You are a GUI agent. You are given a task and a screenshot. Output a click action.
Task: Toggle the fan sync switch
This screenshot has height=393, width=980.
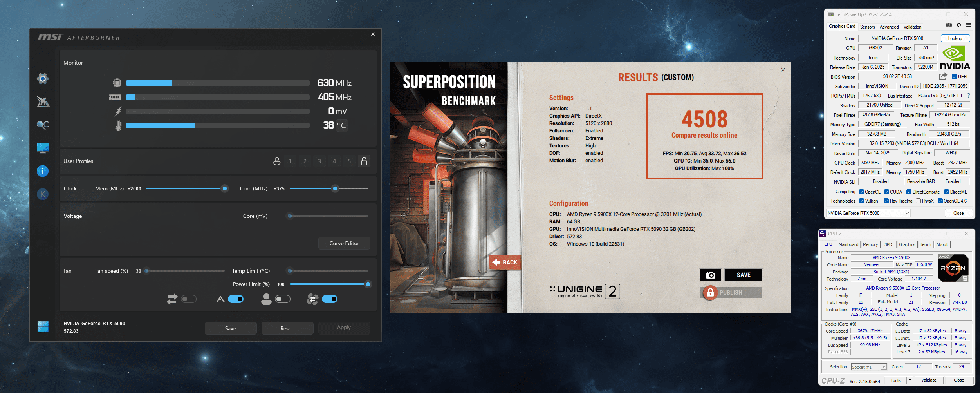click(330, 299)
